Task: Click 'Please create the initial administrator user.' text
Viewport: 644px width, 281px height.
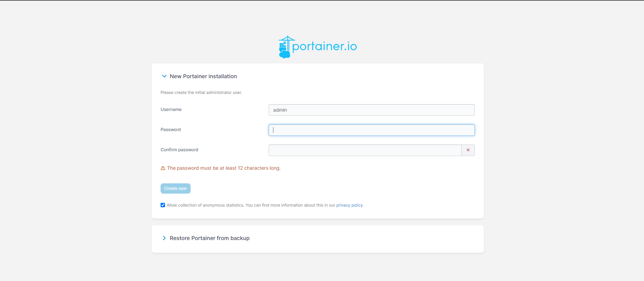Action: click(201, 93)
